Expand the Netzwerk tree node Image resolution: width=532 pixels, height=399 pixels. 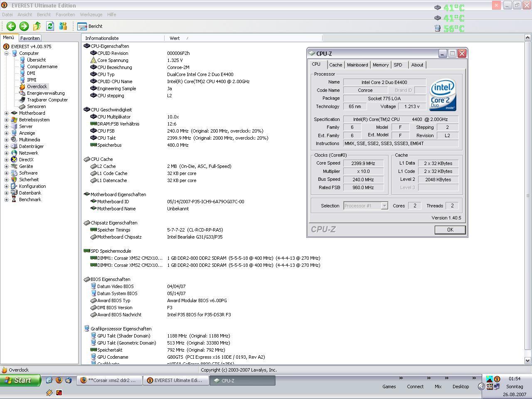(6, 153)
